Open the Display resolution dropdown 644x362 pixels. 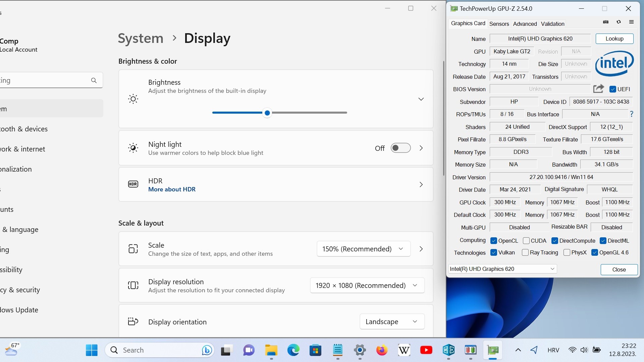367,286
